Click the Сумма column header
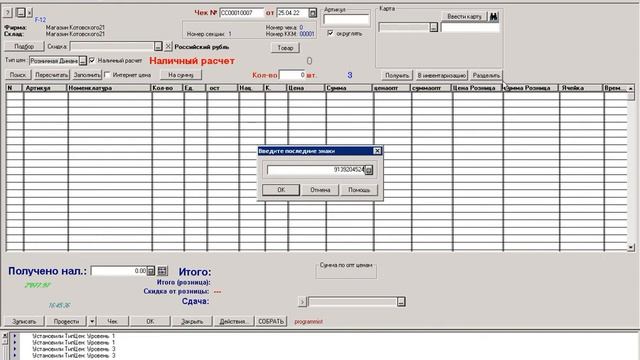Screen dimensions: 640x360 tap(349, 88)
